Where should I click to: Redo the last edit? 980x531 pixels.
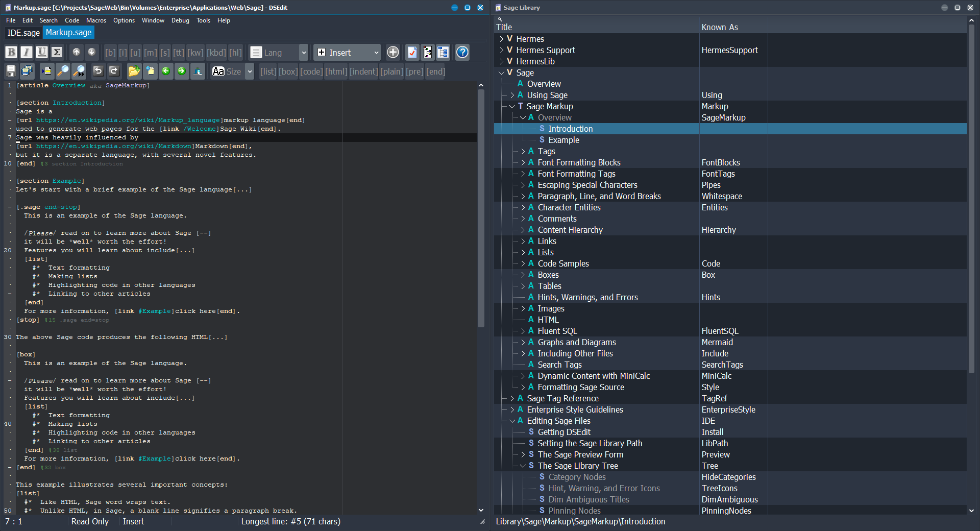pyautogui.click(x=114, y=71)
